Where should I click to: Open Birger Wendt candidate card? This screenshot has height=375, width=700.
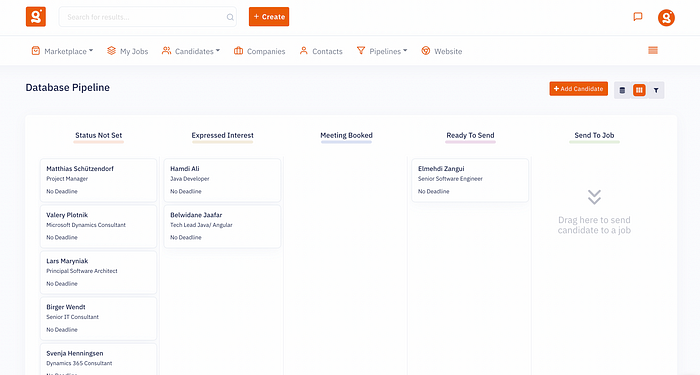[x=99, y=318]
